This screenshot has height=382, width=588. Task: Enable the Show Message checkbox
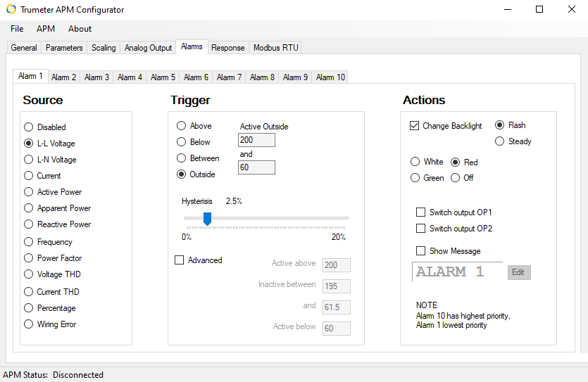pyautogui.click(x=449, y=251)
